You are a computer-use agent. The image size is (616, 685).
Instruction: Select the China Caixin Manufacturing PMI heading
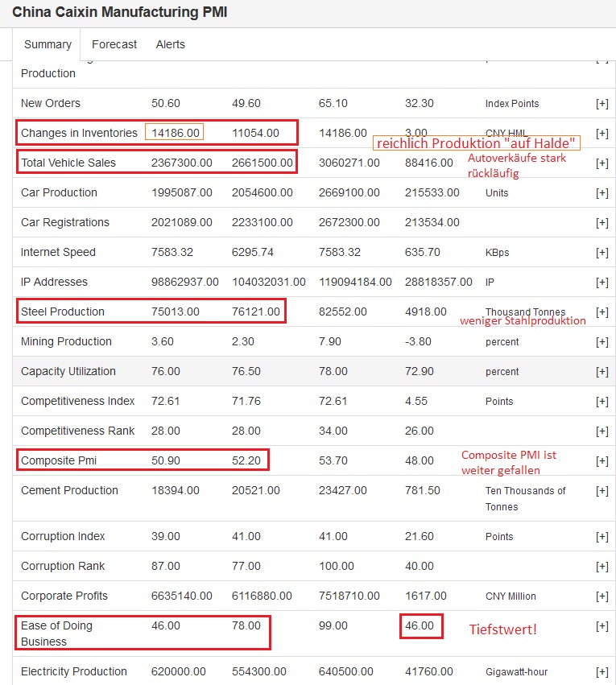coord(120,12)
